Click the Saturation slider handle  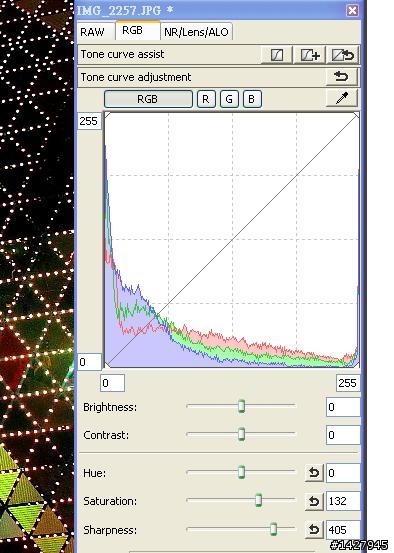pyautogui.click(x=259, y=500)
